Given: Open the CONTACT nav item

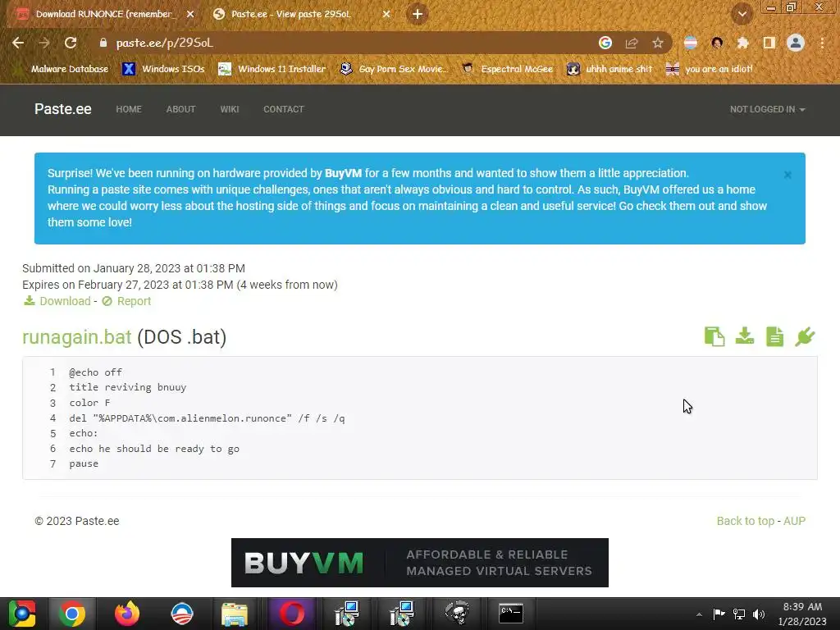Looking at the screenshot, I should pyautogui.click(x=283, y=109).
